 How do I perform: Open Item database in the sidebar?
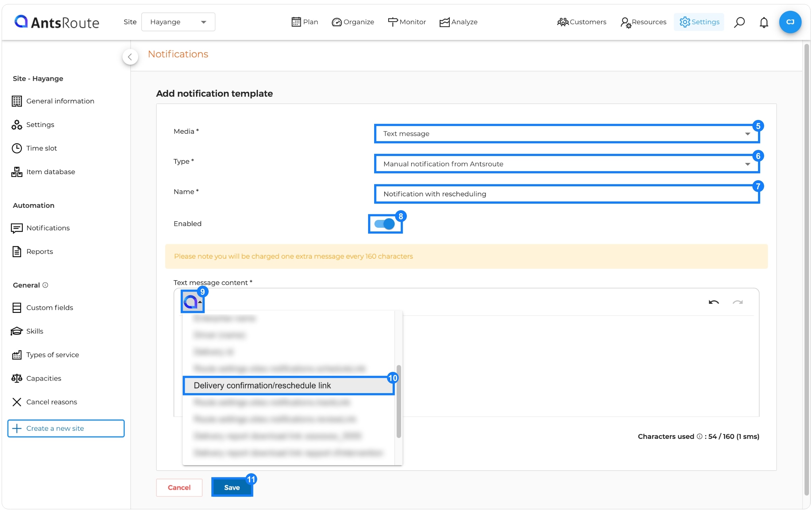point(43,172)
